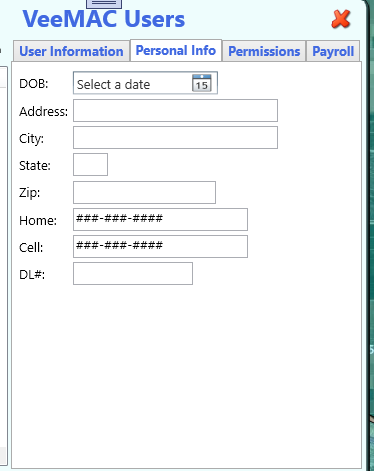This screenshot has width=374, height=471.
Task: Focus the DL# input field
Action: (x=133, y=273)
